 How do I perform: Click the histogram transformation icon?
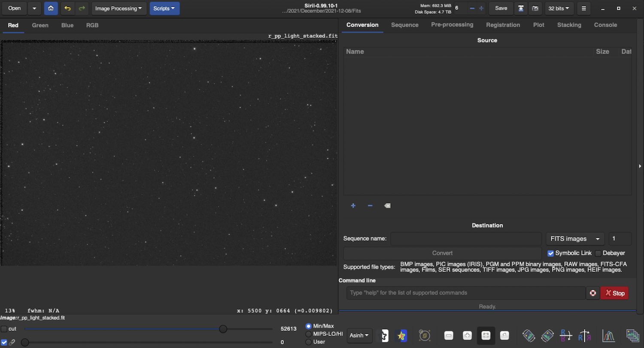tap(608, 335)
